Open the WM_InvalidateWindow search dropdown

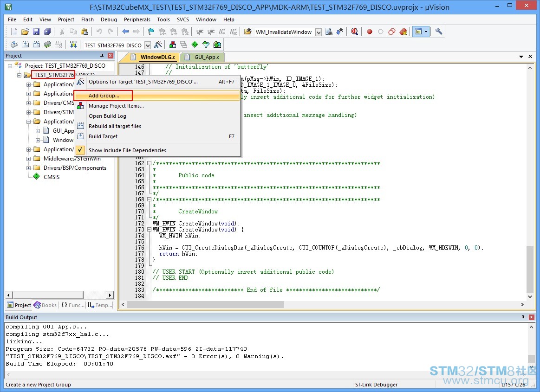319,32
